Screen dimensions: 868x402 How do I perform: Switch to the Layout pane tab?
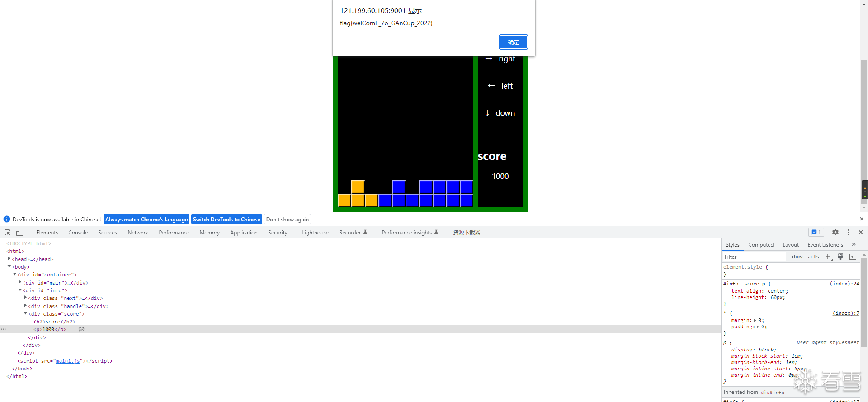tap(791, 244)
